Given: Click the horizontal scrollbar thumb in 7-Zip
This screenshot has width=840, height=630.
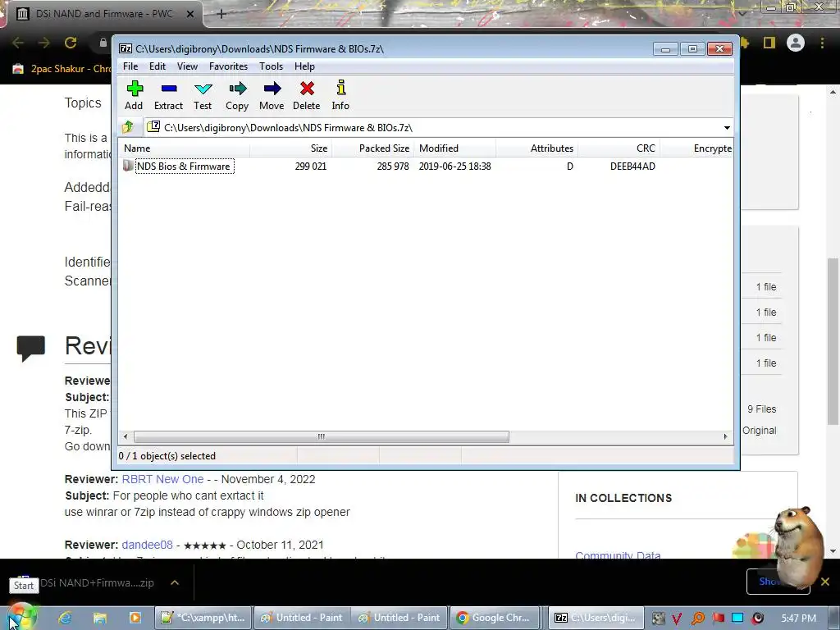Looking at the screenshot, I should point(321,436).
